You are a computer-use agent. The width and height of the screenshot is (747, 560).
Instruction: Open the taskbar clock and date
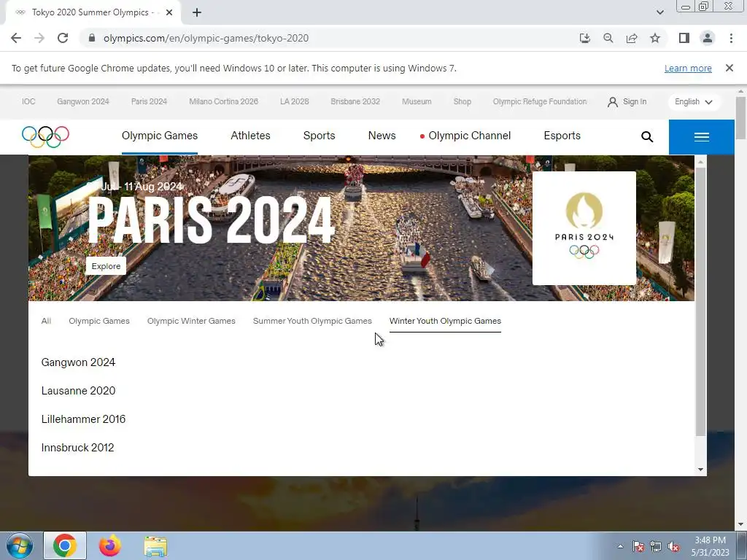[x=710, y=546]
